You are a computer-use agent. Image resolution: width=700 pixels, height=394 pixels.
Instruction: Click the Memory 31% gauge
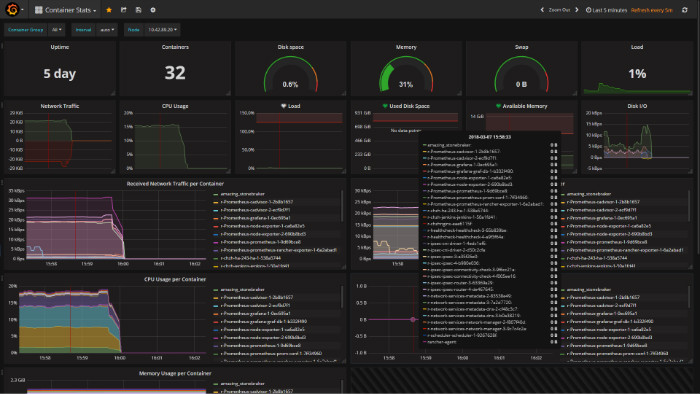(x=406, y=74)
